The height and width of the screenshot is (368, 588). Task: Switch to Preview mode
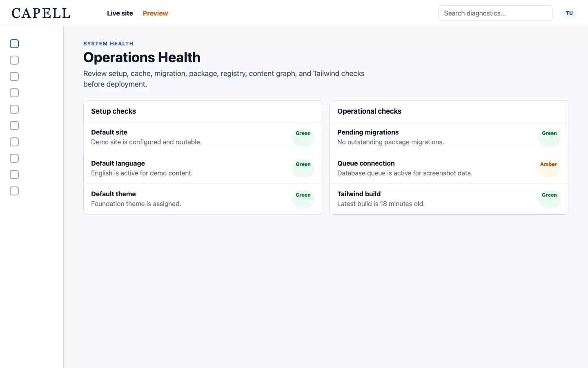pyautogui.click(x=155, y=13)
